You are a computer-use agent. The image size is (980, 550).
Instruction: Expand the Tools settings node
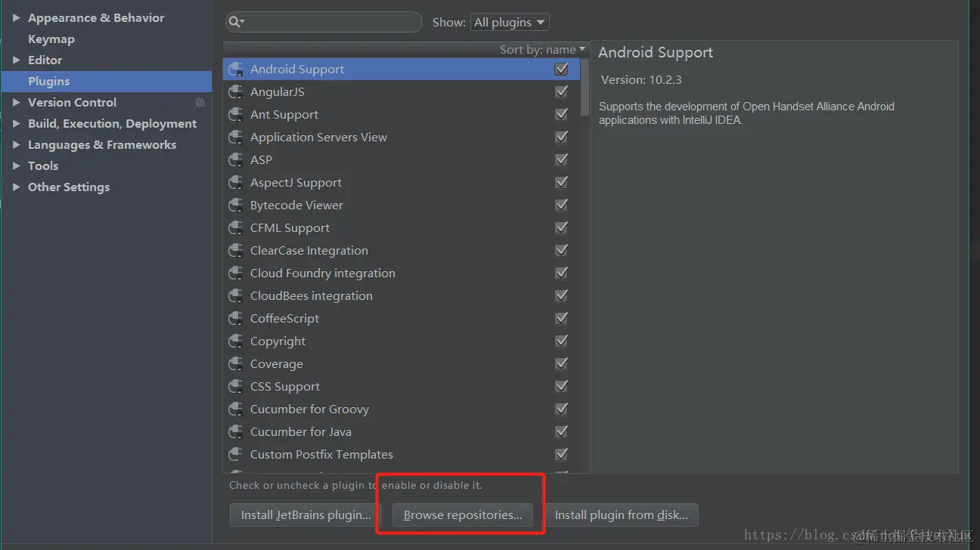(17, 165)
